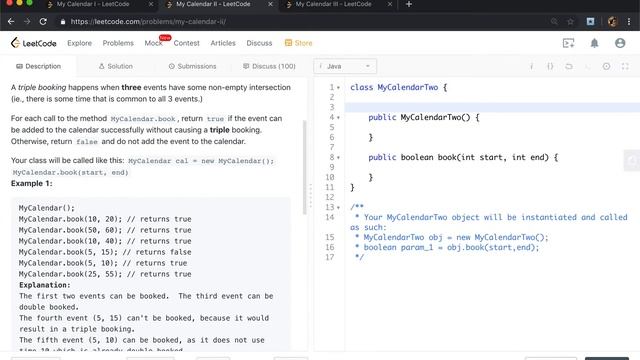Collapse code fold at line 1
Viewport: 640px width, 360px height.
[338, 87]
